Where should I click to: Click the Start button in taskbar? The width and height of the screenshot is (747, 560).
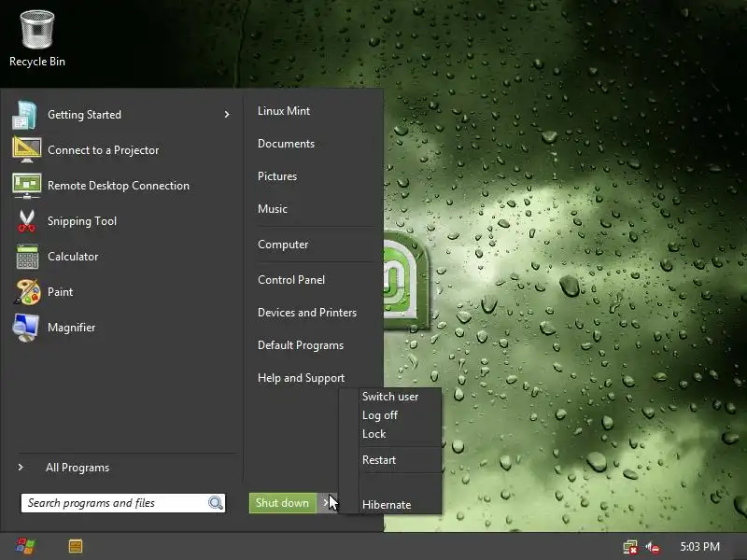[25, 546]
